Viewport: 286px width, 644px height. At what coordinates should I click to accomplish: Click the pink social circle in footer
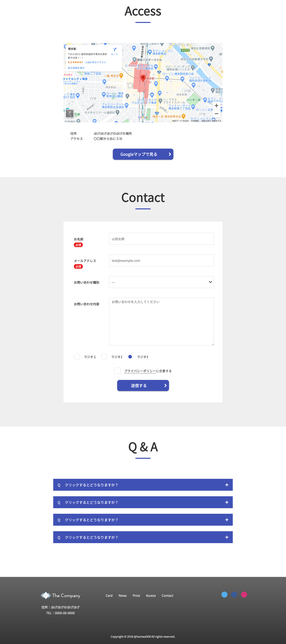[244, 594]
